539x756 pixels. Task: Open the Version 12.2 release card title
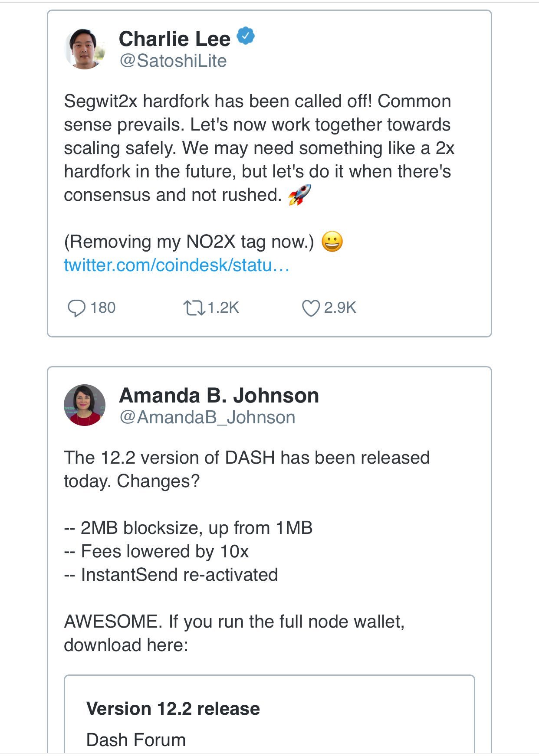coord(173,709)
